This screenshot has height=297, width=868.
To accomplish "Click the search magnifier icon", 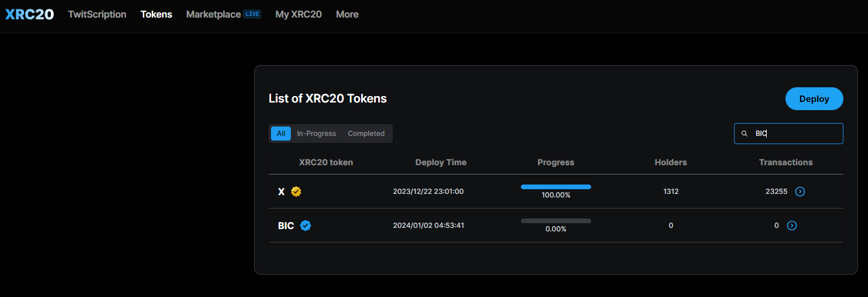I will [x=745, y=134].
